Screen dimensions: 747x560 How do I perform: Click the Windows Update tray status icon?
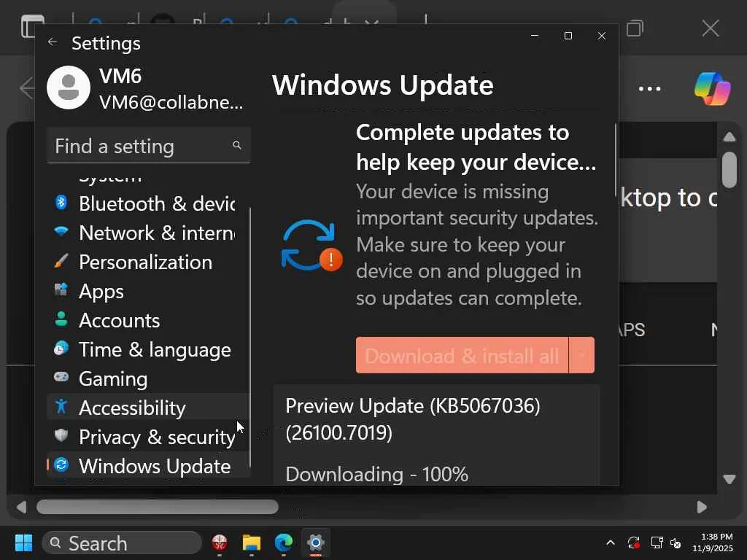point(634,542)
